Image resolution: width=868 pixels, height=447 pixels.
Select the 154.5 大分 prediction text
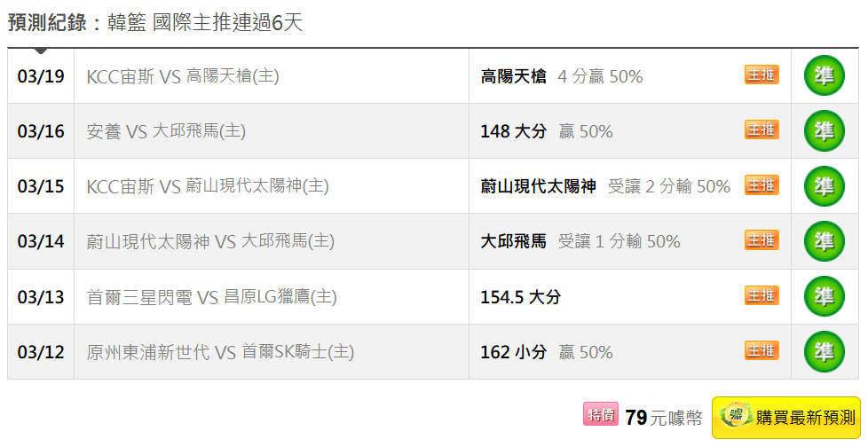click(x=520, y=297)
